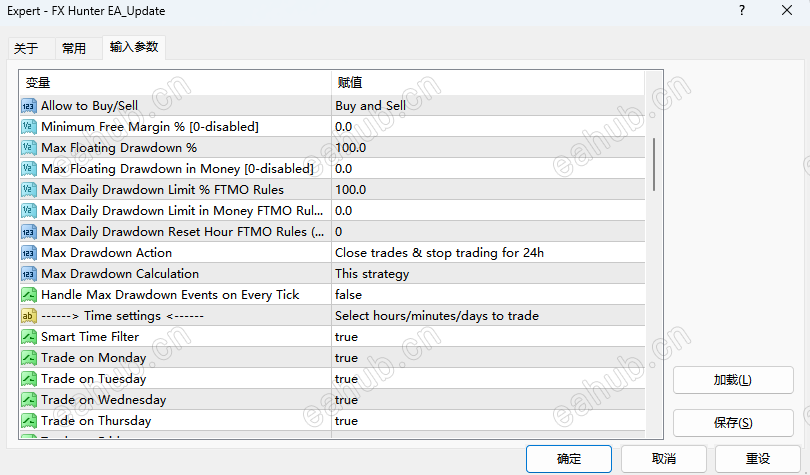Click the 变量 column header
The height and width of the screenshot is (475, 810).
pos(175,83)
